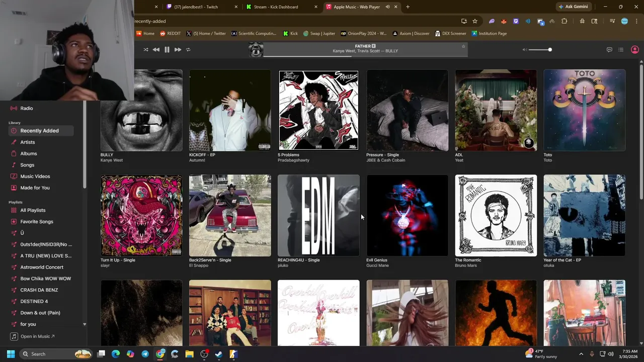Open the ADL album by Yeat
Screen dimensions: 644x362
pos(496,110)
